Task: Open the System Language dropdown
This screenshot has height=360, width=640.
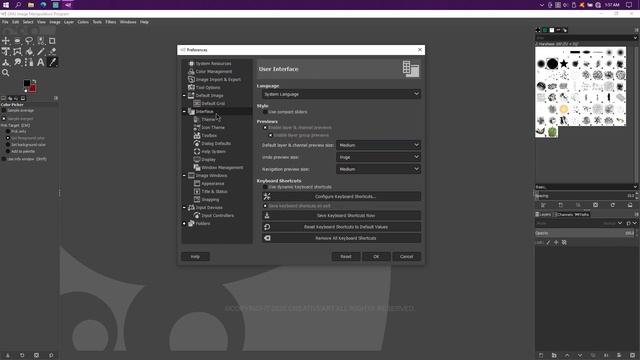Action: (341, 94)
